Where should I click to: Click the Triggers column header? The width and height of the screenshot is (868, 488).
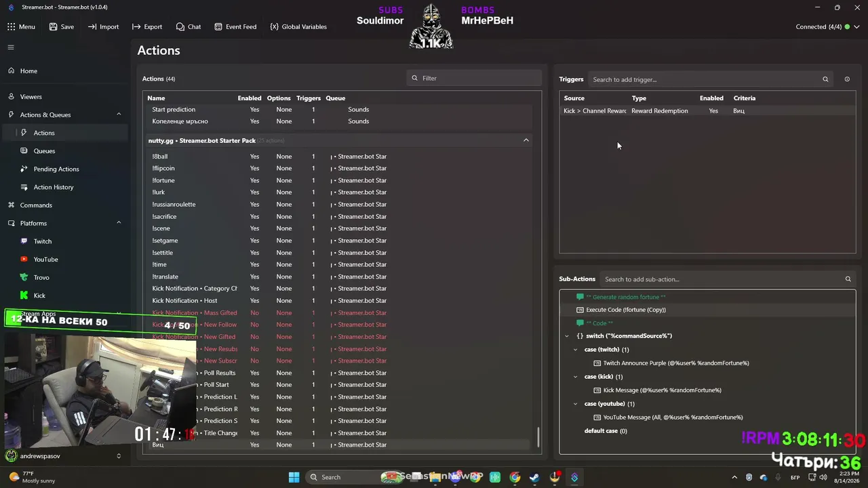click(x=309, y=98)
